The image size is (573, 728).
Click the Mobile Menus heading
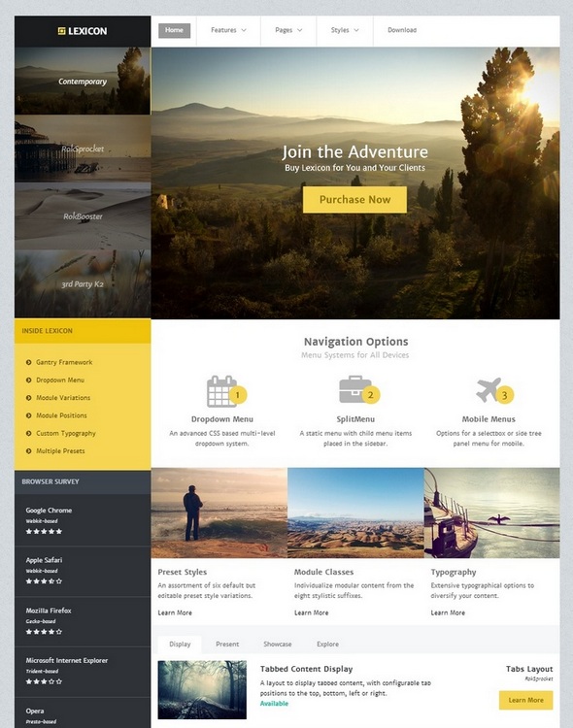pyautogui.click(x=489, y=419)
